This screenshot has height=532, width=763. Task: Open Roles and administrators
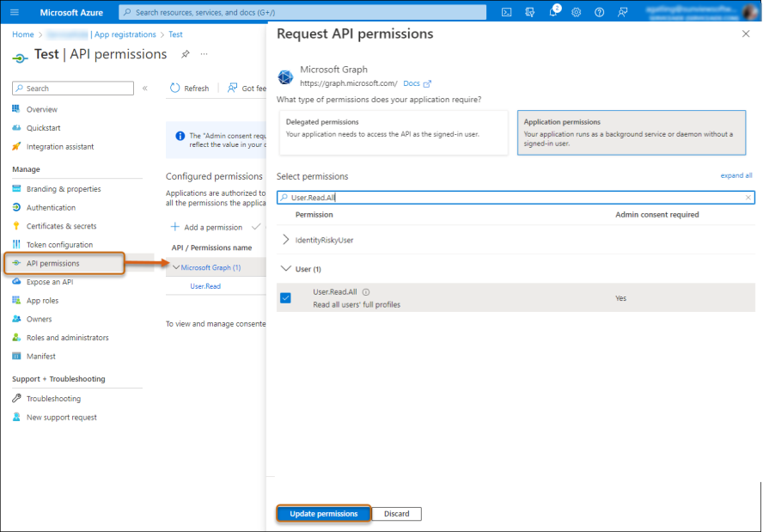[67, 337]
